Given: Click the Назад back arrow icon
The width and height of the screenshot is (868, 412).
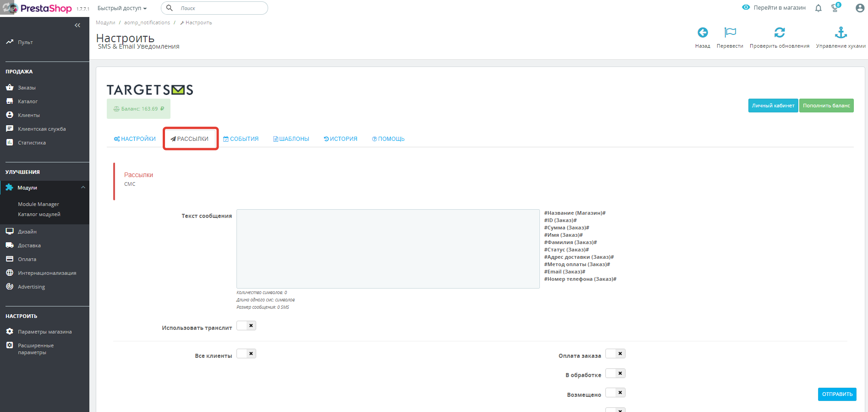Looking at the screenshot, I should 703,33.
